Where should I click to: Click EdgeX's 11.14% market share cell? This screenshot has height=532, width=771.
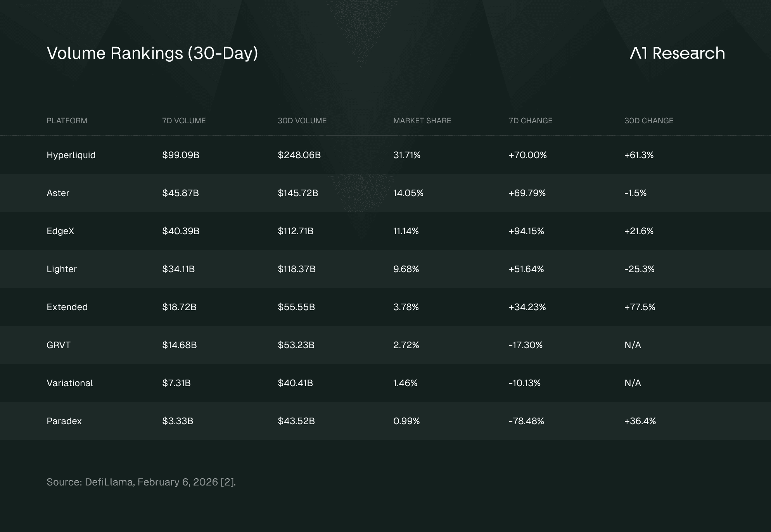pyautogui.click(x=406, y=231)
